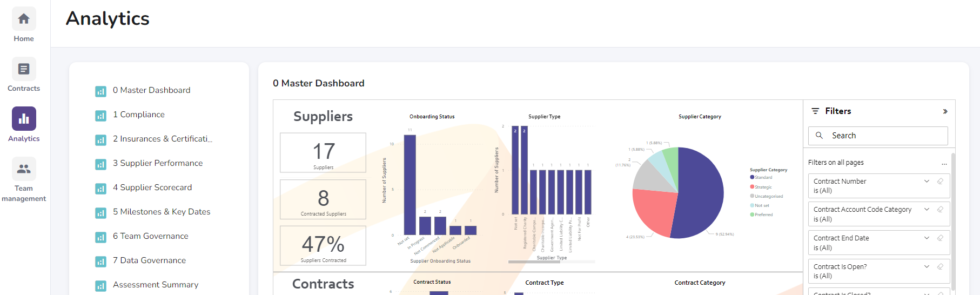Open the Assessment Summary report
The width and height of the screenshot is (980, 295).
pyautogui.click(x=156, y=285)
